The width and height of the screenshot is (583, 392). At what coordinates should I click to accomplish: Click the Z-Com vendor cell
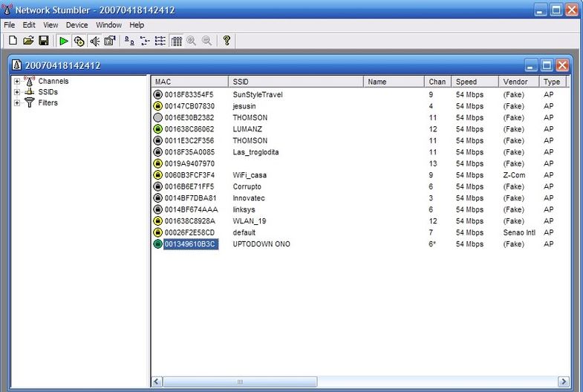(514, 175)
